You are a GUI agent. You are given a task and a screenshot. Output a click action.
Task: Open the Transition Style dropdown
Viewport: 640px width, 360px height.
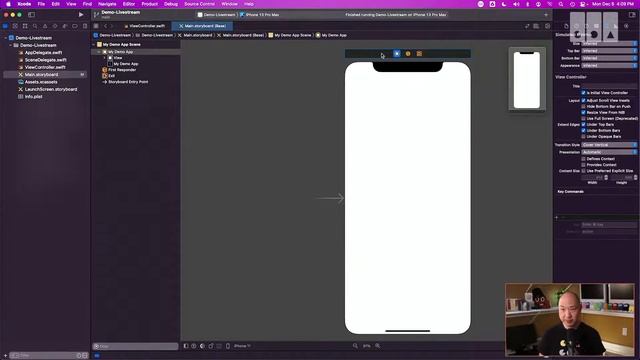coord(609,145)
